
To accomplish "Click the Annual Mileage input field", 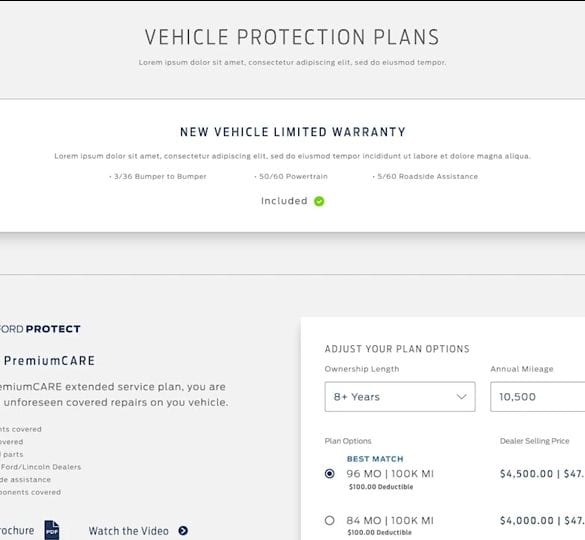I will tap(538, 397).
